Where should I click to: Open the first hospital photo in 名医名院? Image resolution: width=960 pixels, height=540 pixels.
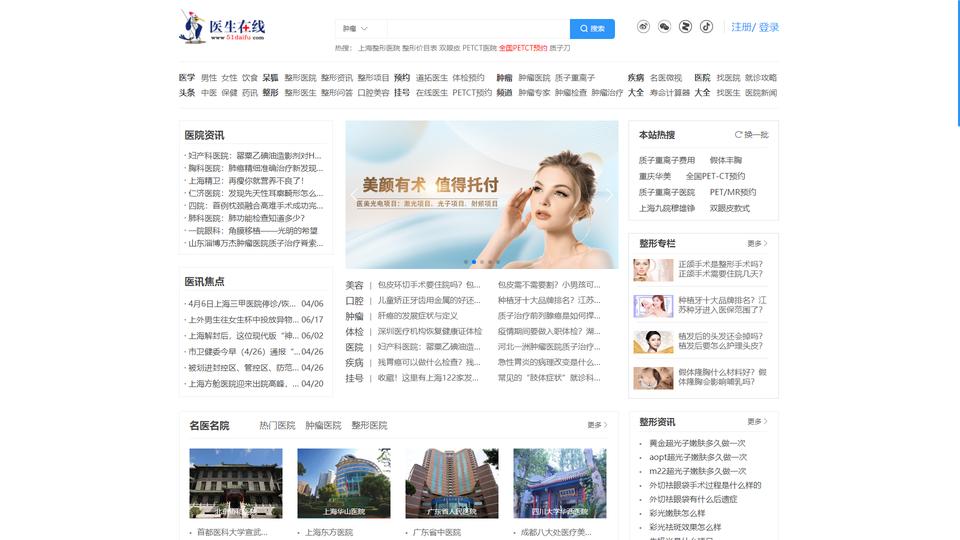[236, 483]
